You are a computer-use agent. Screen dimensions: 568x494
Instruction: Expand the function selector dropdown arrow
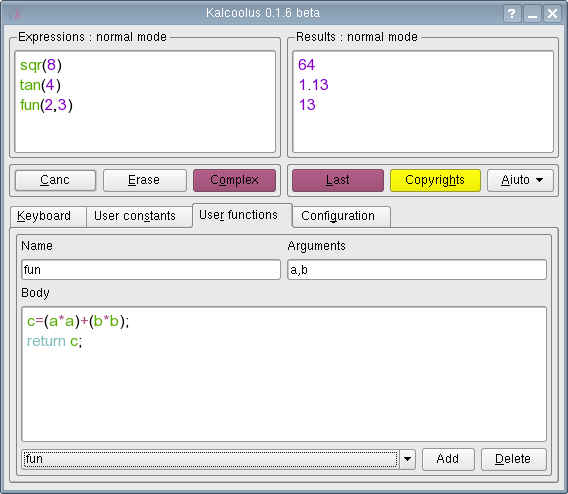[x=407, y=459]
